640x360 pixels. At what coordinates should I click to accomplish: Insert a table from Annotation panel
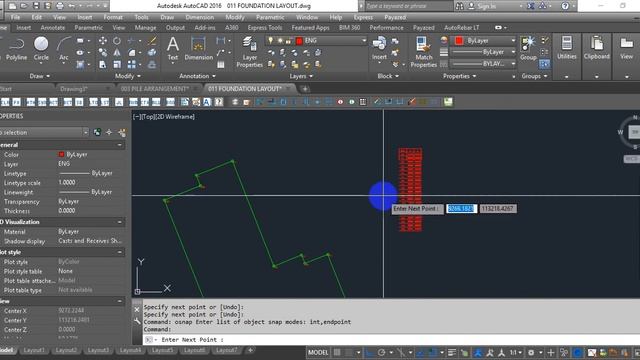(221, 64)
